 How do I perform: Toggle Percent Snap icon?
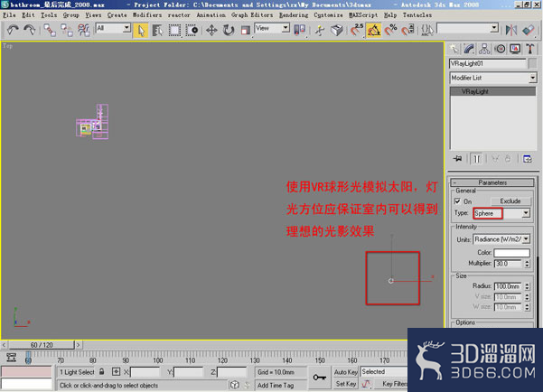391,30
